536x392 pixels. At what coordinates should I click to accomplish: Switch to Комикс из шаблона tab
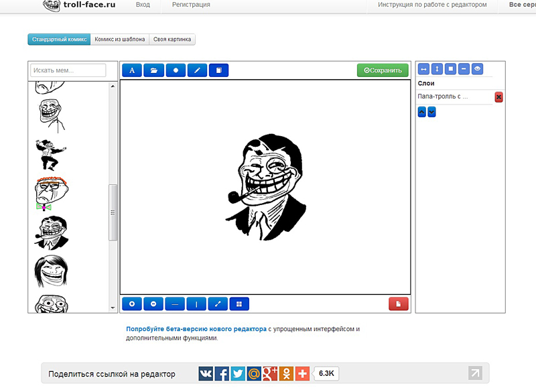(120, 40)
